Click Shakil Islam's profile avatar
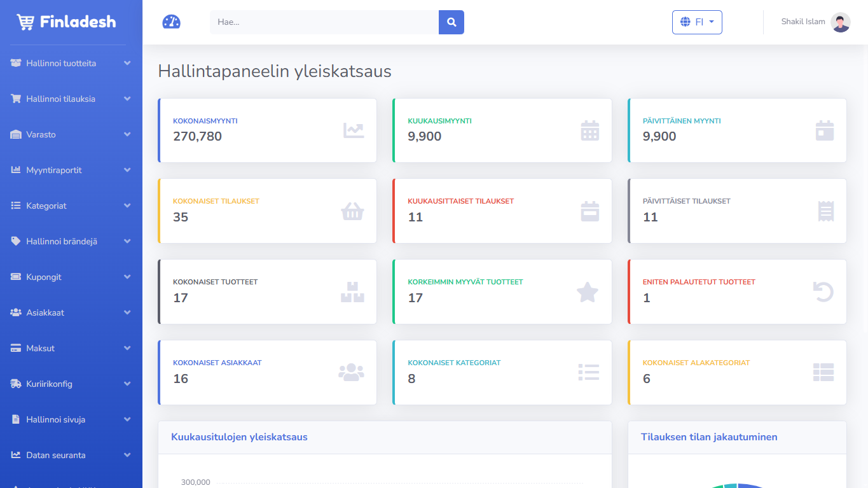 point(840,22)
